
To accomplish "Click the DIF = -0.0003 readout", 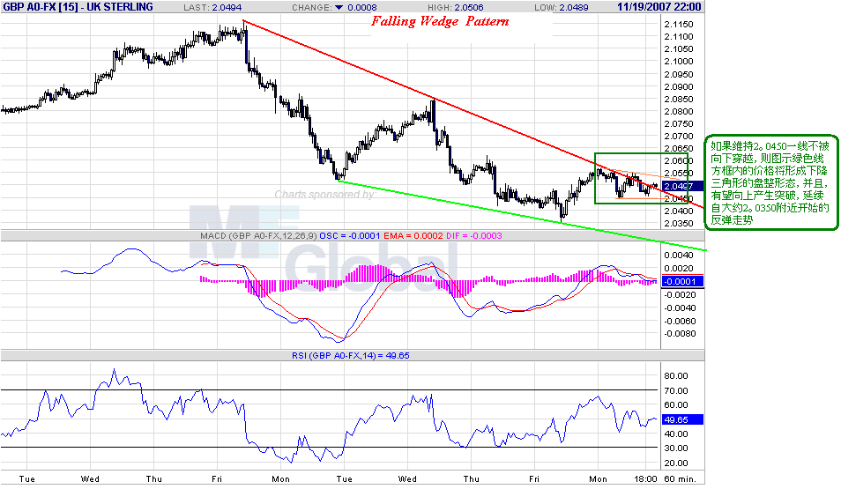I will [x=474, y=236].
